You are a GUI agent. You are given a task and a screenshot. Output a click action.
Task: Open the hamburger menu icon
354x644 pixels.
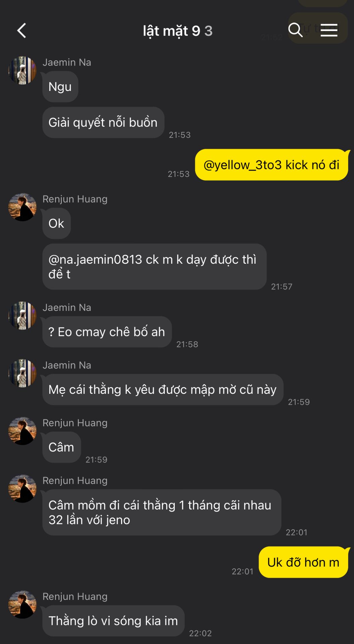tap(329, 30)
